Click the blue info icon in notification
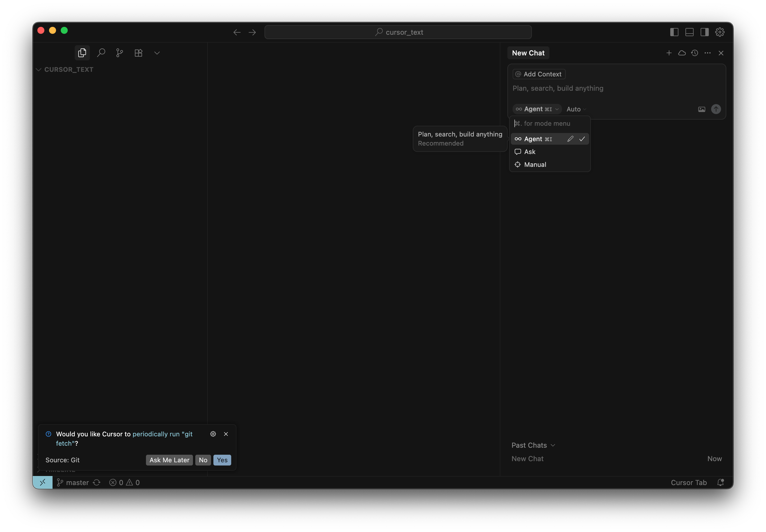The width and height of the screenshot is (766, 532). pyautogui.click(x=48, y=434)
